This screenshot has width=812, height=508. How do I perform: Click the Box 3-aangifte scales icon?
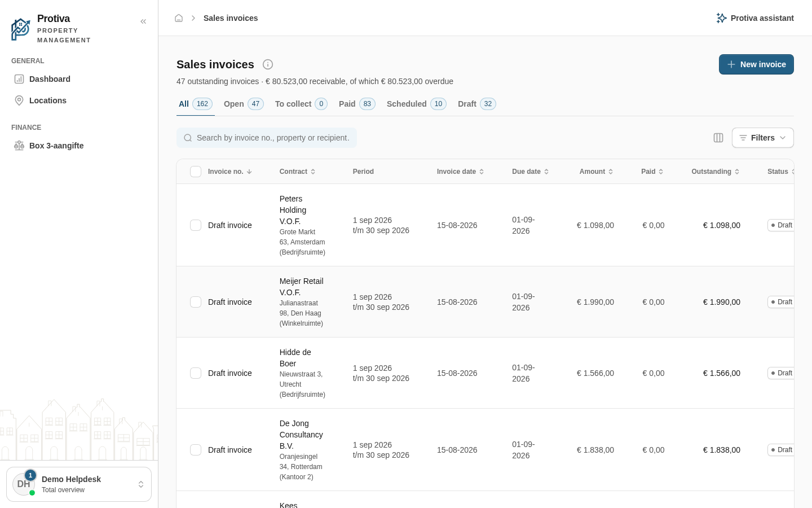click(x=19, y=146)
